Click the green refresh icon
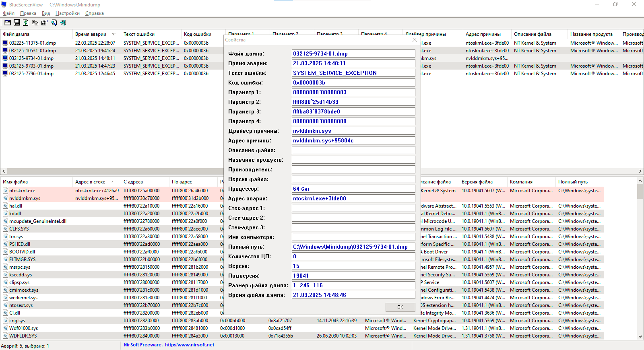 [26, 23]
